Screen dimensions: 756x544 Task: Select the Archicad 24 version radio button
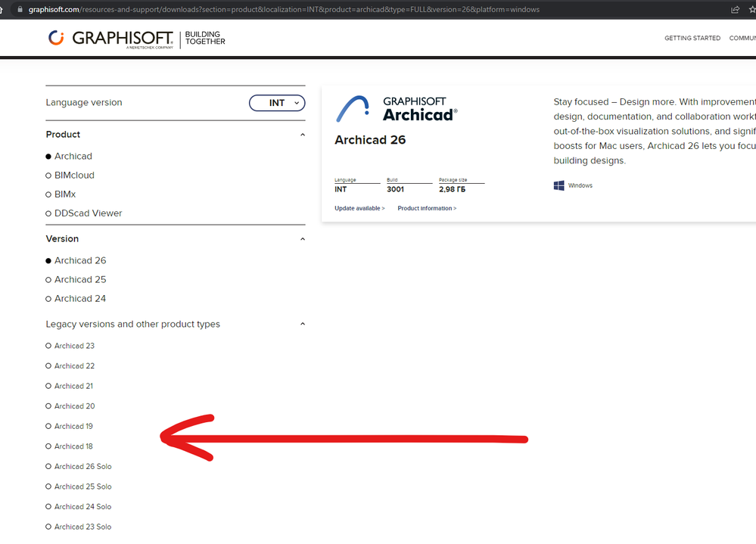[x=48, y=298]
